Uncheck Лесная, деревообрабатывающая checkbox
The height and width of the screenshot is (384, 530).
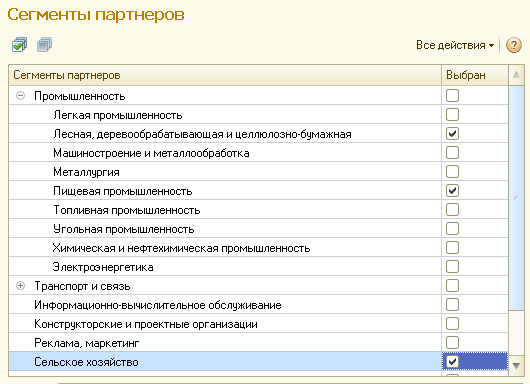pos(452,134)
